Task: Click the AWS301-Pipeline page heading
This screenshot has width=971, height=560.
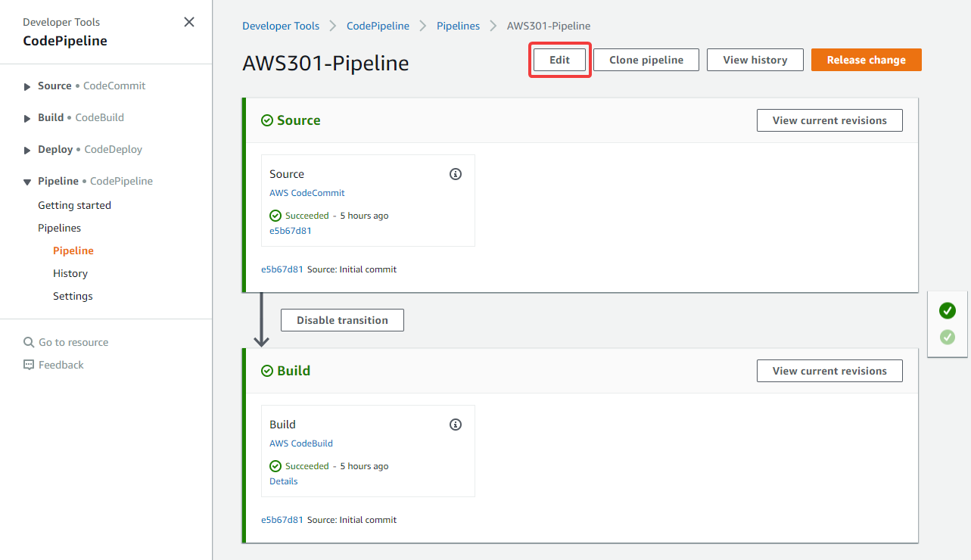Action: [325, 63]
